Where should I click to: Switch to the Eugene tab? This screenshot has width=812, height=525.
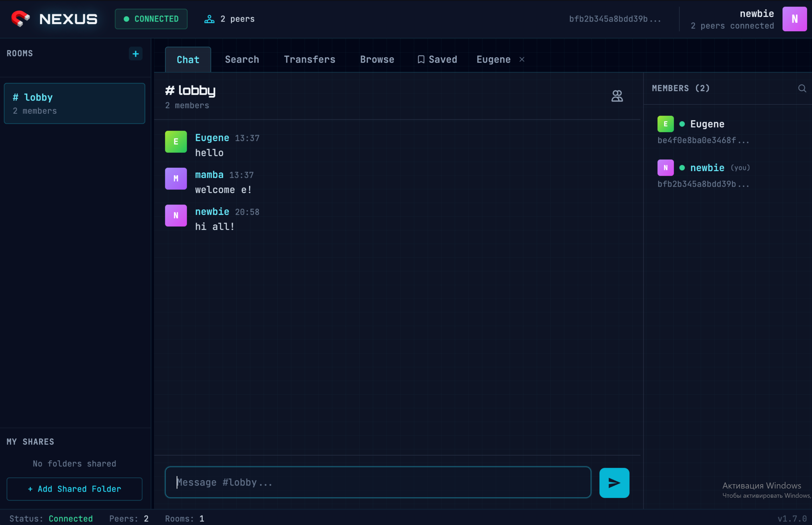coord(493,60)
